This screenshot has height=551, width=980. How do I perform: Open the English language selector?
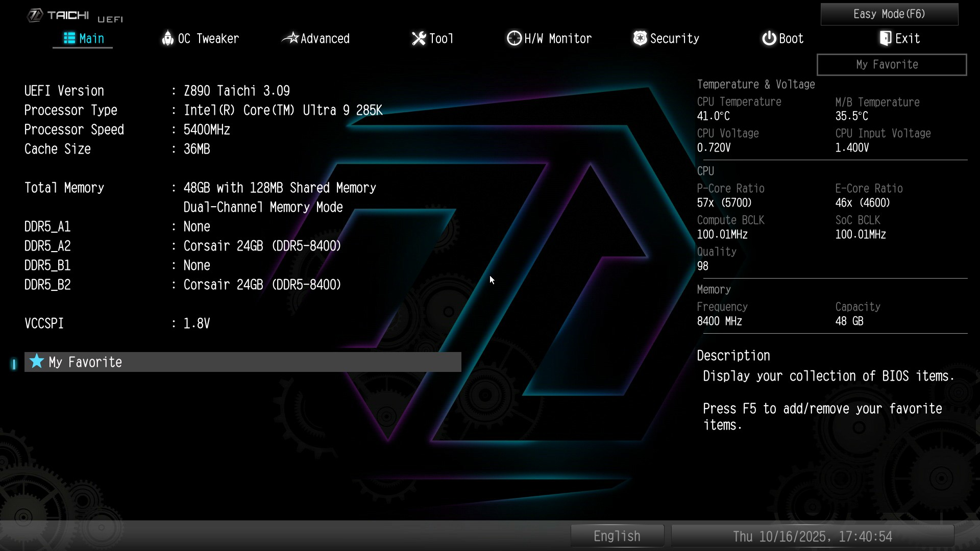click(x=617, y=536)
